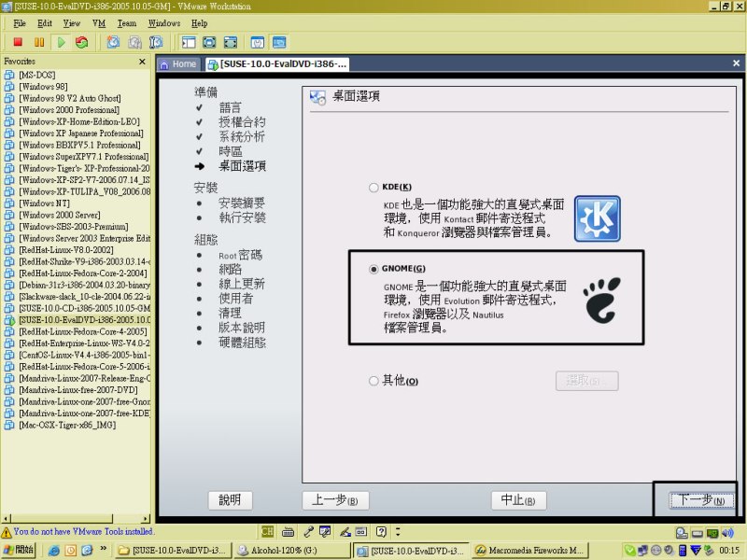Open the Team menu
This screenshot has width=747, height=560.
click(127, 23)
